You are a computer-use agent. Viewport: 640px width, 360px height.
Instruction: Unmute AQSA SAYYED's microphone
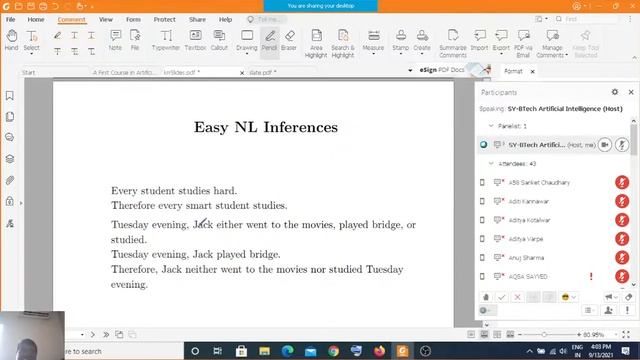tap(622, 276)
